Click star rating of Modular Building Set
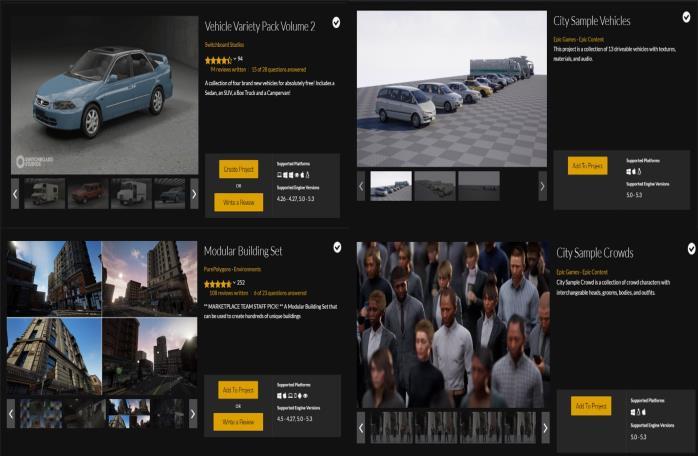The height and width of the screenshot is (456, 698). (218, 284)
